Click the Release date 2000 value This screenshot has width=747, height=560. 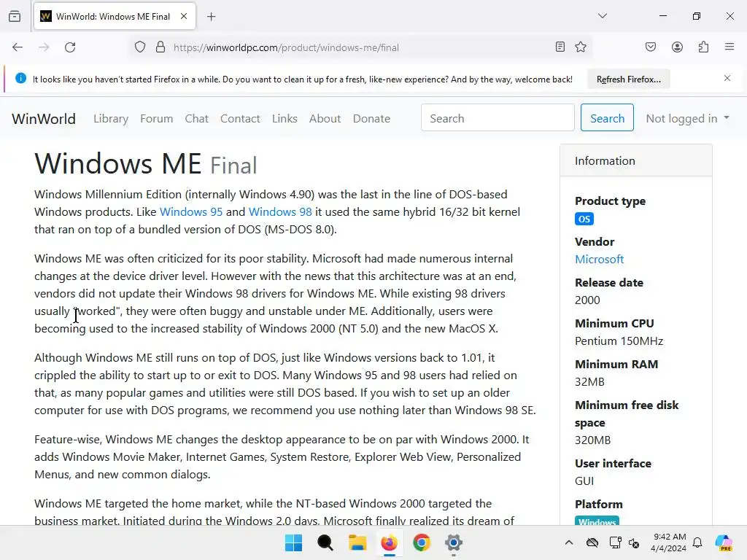point(587,300)
